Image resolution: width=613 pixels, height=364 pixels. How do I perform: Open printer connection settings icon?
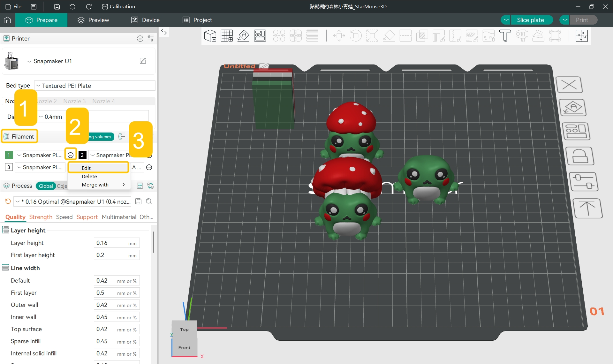tap(140, 39)
